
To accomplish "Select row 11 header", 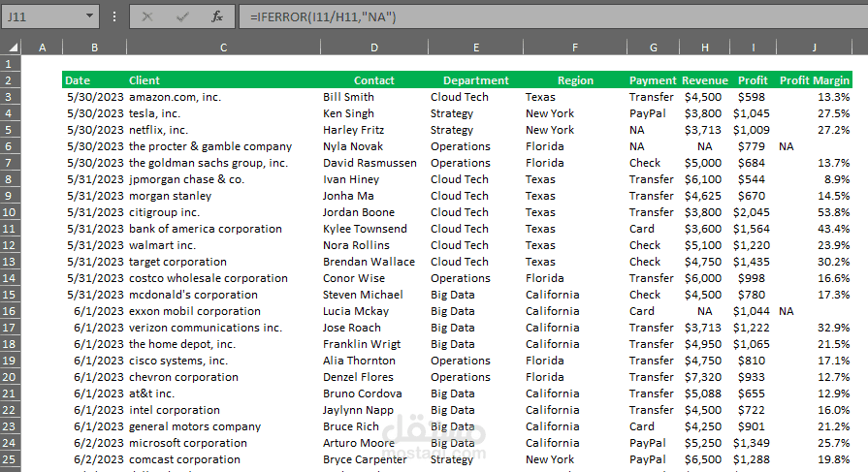I will click(9, 229).
